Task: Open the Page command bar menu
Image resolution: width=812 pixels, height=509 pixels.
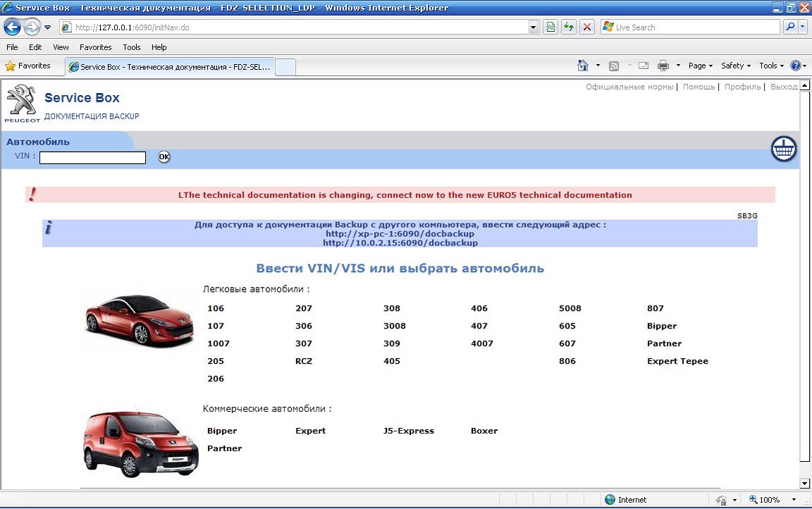Action: [700, 66]
